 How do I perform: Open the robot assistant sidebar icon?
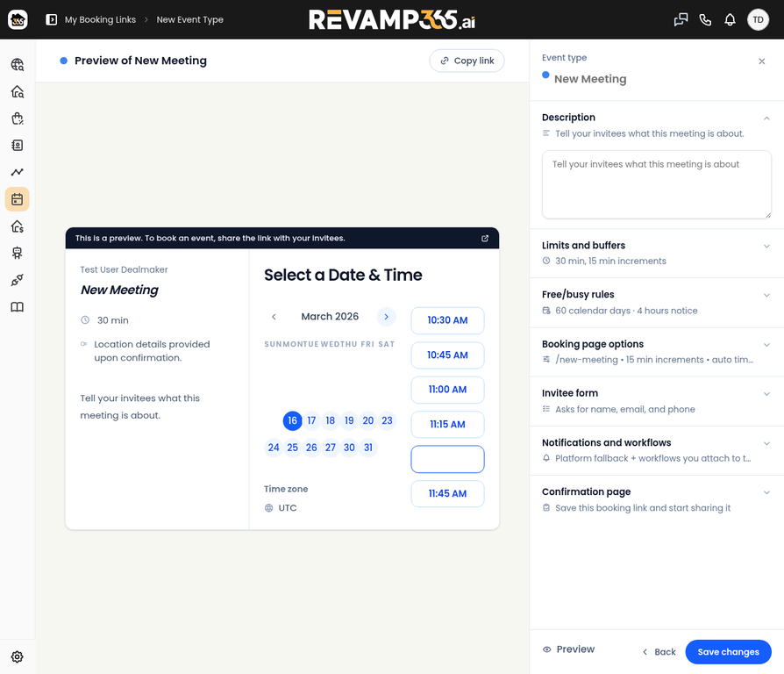(x=18, y=253)
